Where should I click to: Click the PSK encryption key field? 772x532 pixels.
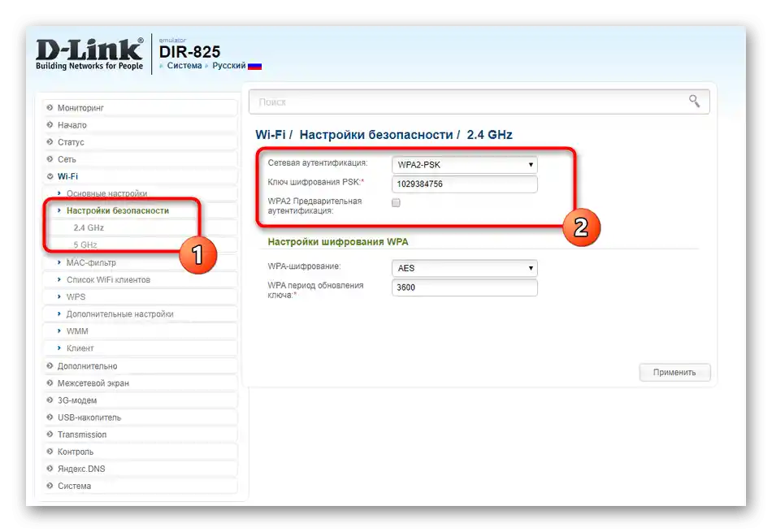tap(464, 184)
